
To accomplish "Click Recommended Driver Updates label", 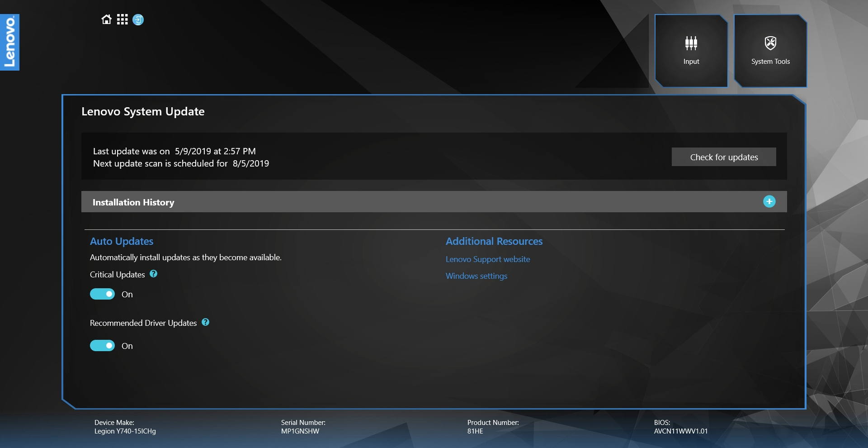I will tap(143, 323).
